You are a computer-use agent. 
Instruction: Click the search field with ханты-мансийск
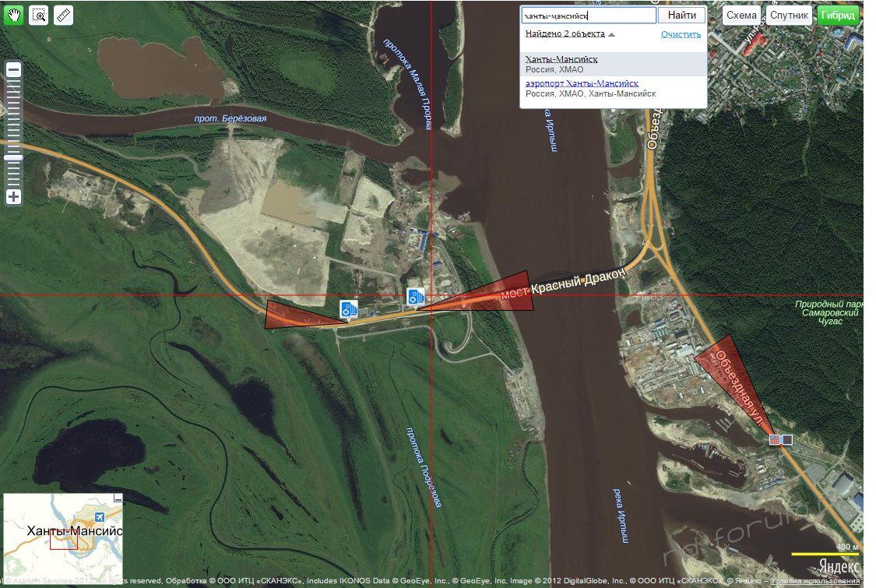(x=589, y=16)
